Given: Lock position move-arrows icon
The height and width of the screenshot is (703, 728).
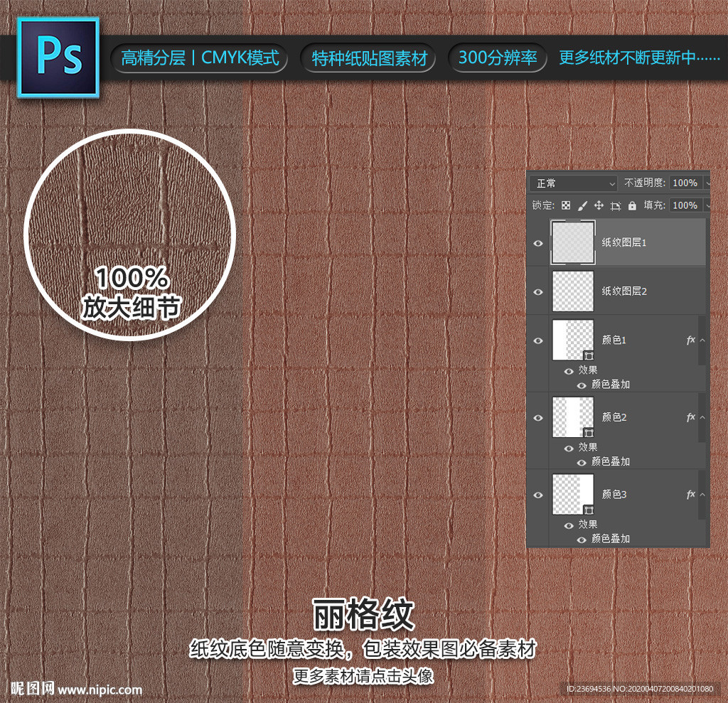Looking at the screenshot, I should click(x=599, y=205).
